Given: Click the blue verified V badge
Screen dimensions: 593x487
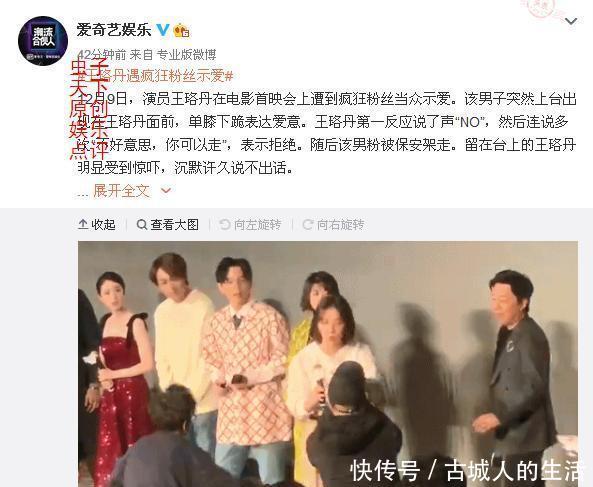Looking at the screenshot, I should coord(163,29).
